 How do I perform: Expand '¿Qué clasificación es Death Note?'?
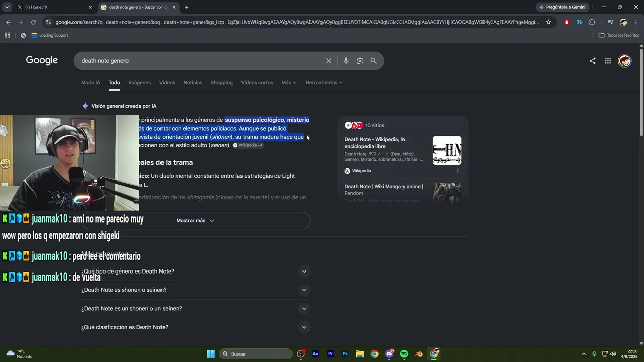pyautogui.click(x=195, y=327)
